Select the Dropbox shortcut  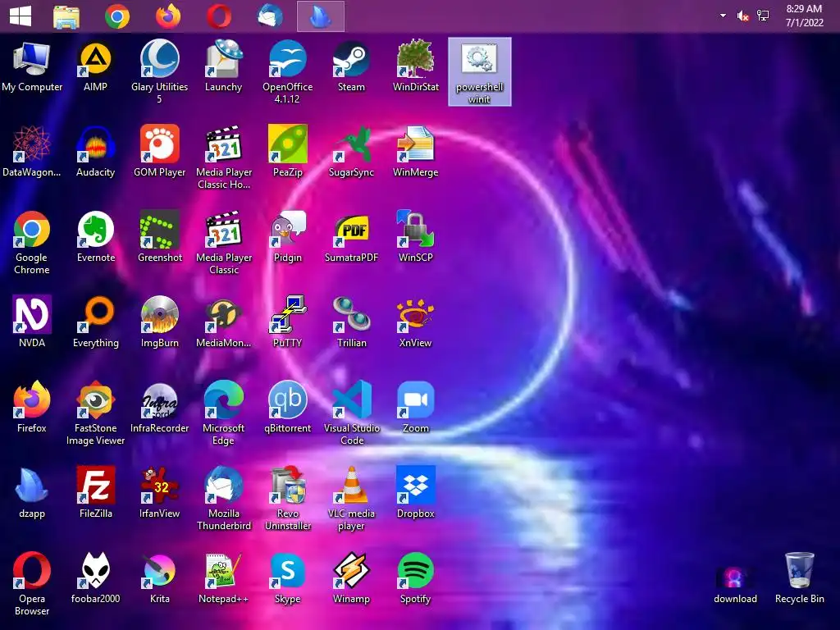coord(416,492)
